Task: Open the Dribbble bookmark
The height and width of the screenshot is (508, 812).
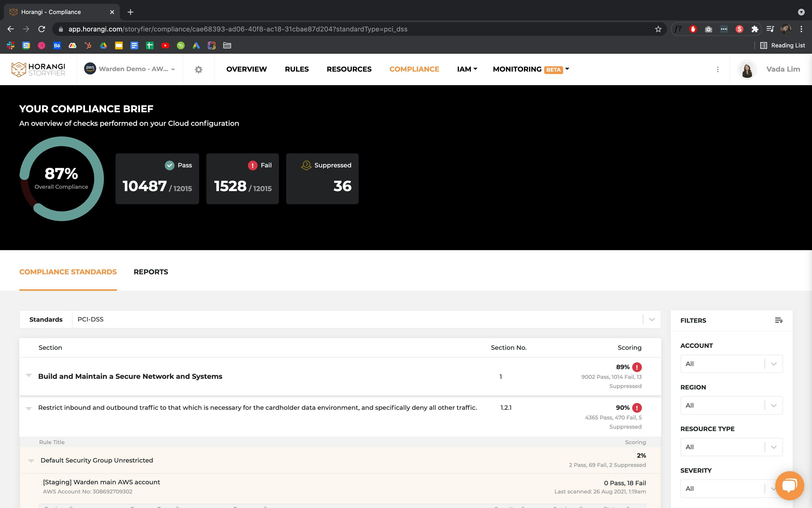Action: pyautogui.click(x=42, y=45)
